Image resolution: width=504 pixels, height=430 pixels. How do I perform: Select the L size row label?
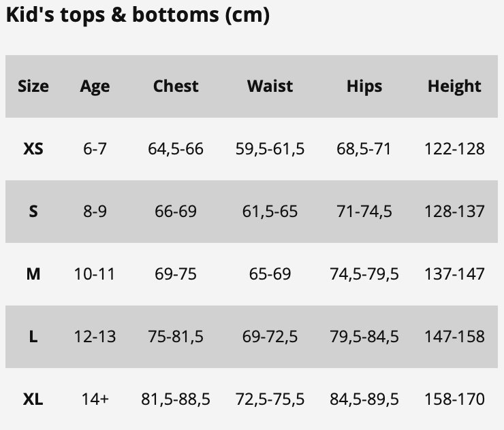33,336
